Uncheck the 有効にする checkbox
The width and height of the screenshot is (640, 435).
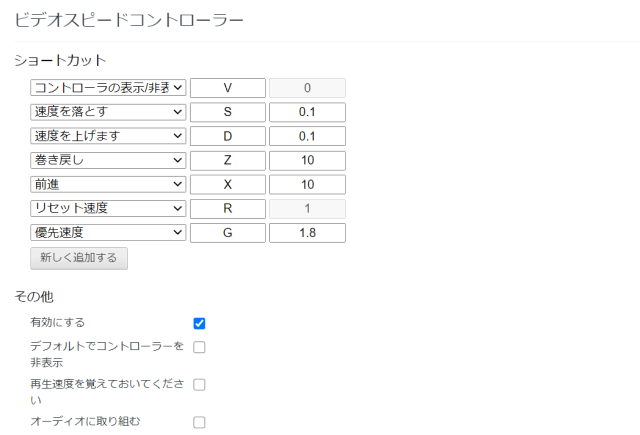pos(199,323)
